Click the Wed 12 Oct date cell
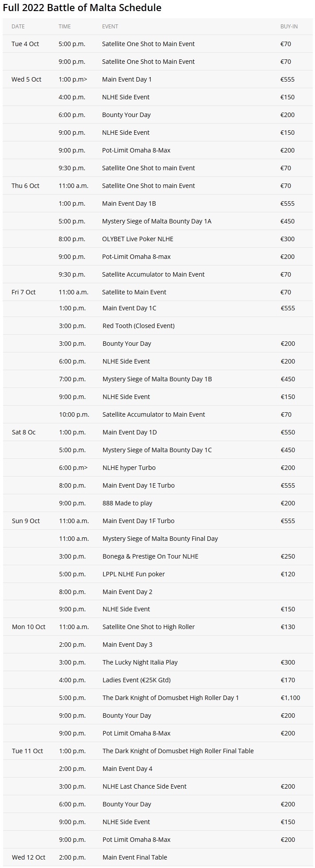 [29, 857]
